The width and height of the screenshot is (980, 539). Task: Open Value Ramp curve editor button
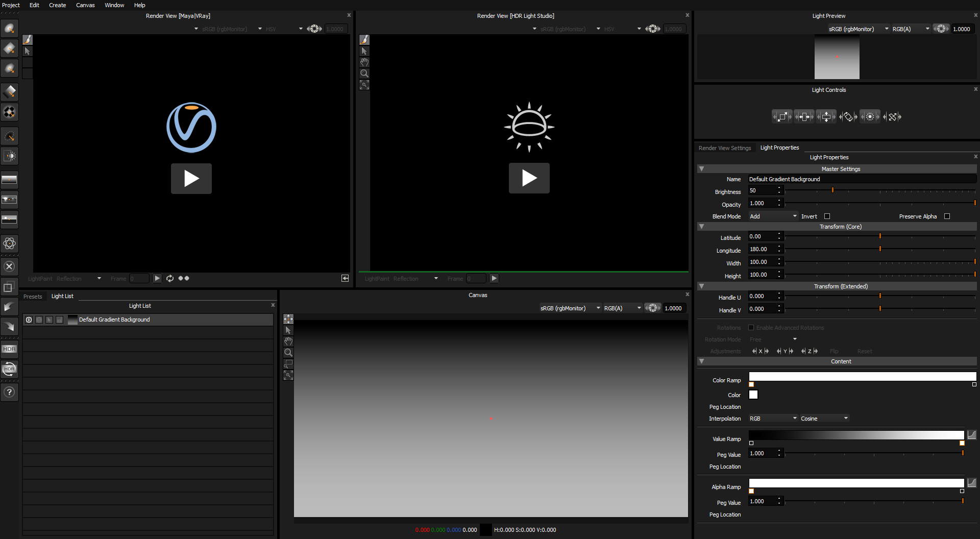pyautogui.click(x=972, y=435)
